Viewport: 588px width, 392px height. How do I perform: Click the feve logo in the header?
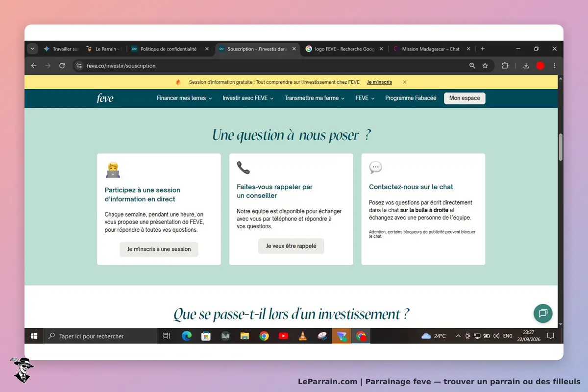coord(105,98)
